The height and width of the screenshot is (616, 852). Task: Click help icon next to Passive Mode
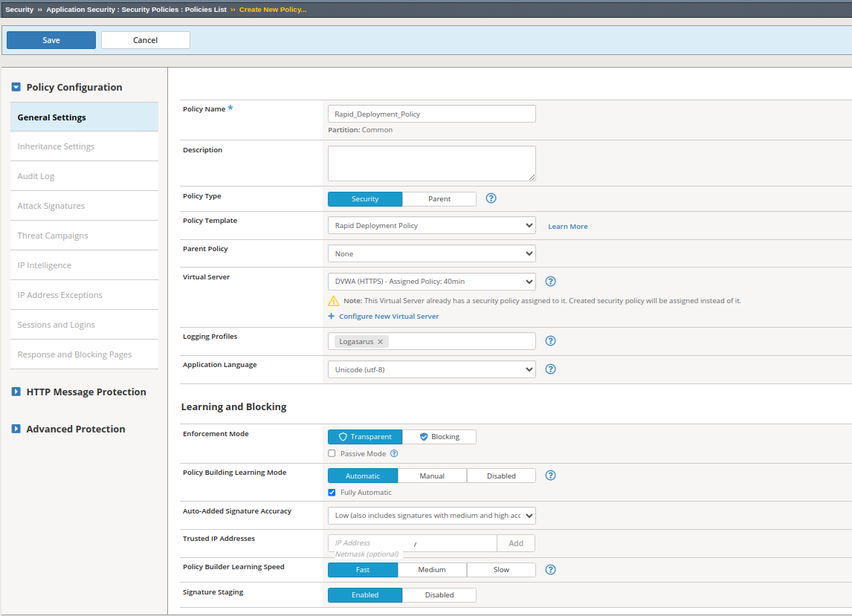pyautogui.click(x=394, y=453)
